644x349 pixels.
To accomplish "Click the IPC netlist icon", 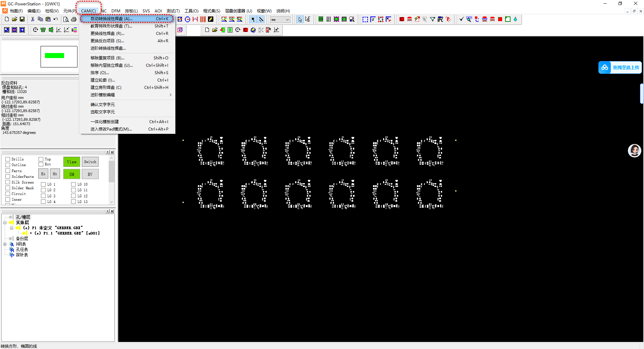I will pos(440,19).
